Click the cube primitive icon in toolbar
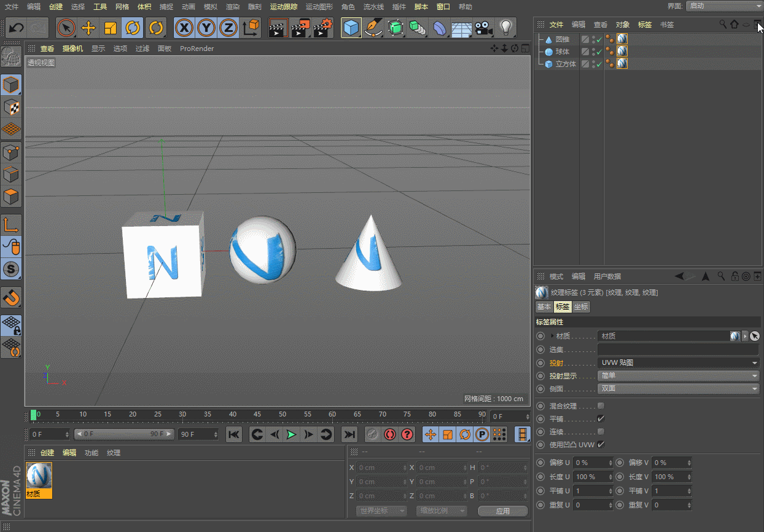764x532 pixels. pos(351,28)
